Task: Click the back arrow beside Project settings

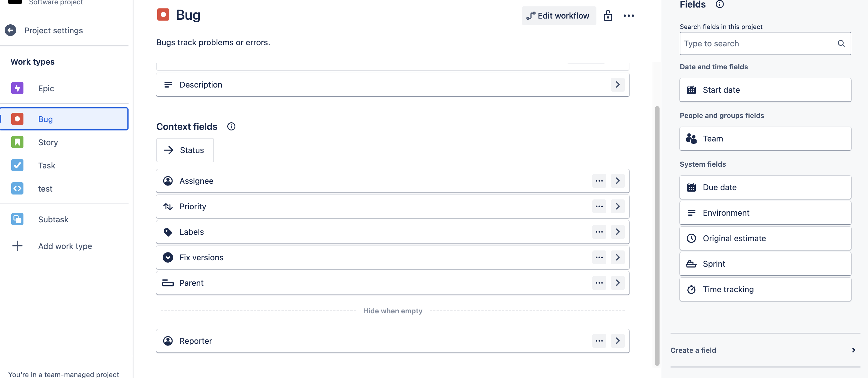Action: [10, 30]
